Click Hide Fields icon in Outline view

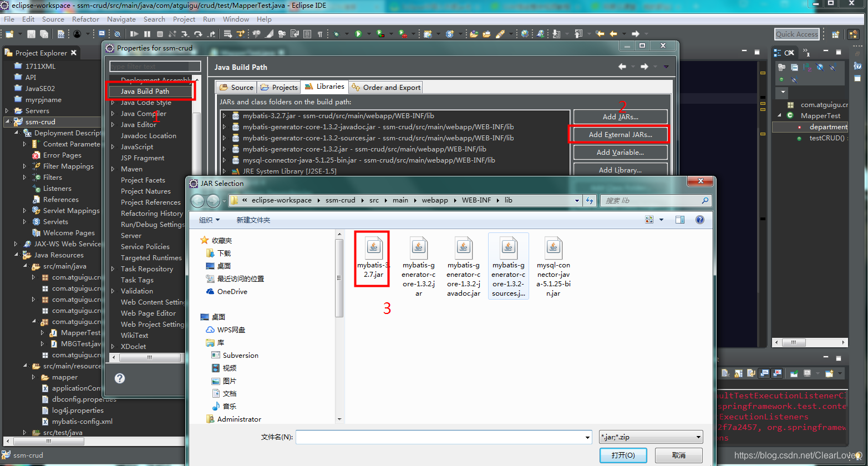coord(820,67)
